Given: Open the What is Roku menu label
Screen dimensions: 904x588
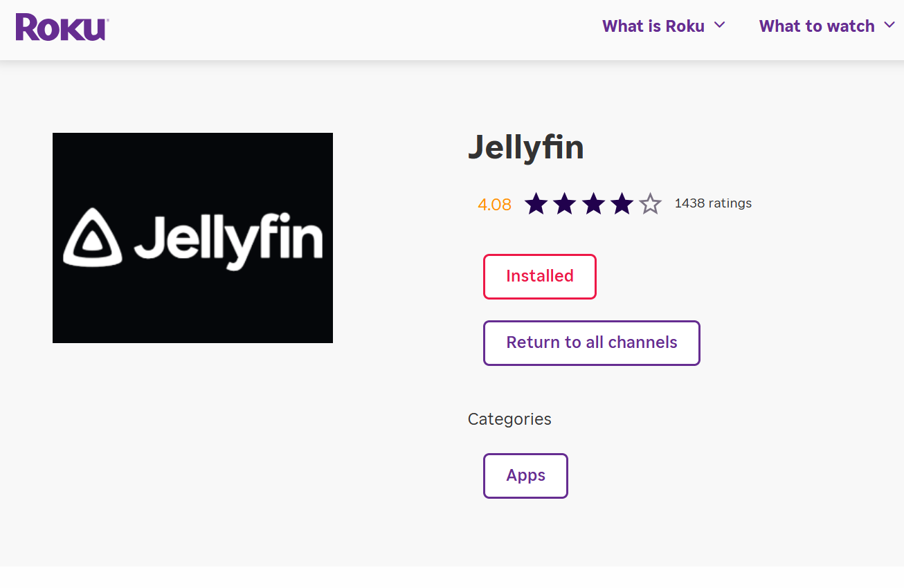Looking at the screenshot, I should [653, 26].
